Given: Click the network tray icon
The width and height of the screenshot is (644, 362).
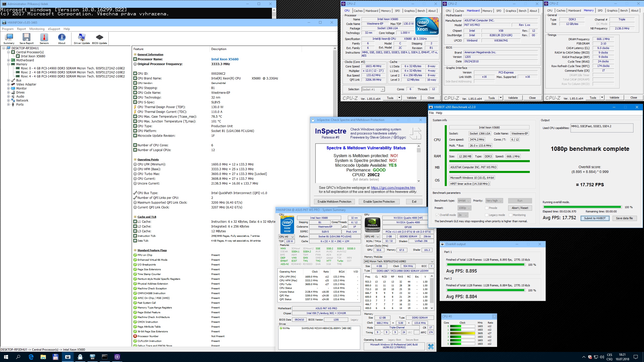Looking at the screenshot, I should tap(596, 357).
